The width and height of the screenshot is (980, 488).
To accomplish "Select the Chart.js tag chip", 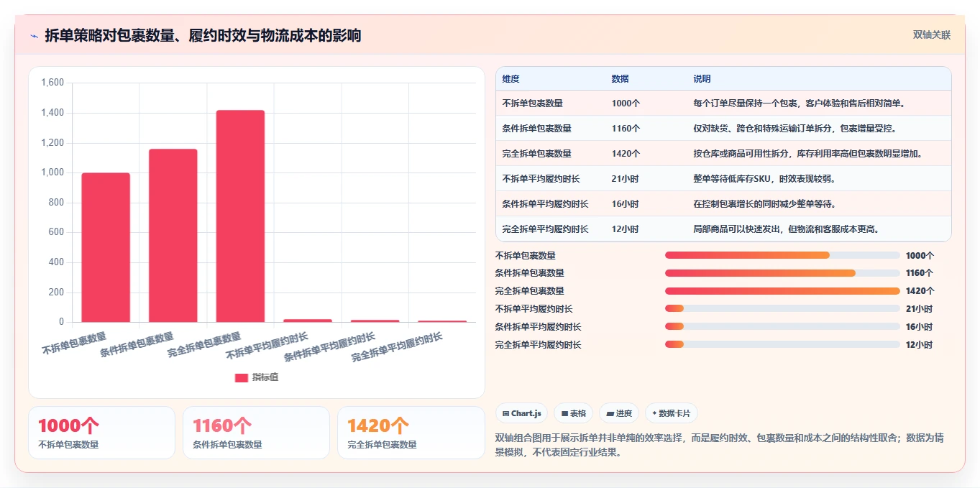I will [521, 413].
